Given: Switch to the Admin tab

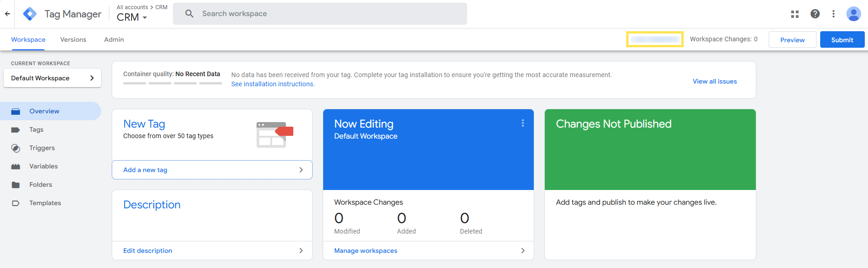Looking at the screenshot, I should click(114, 39).
